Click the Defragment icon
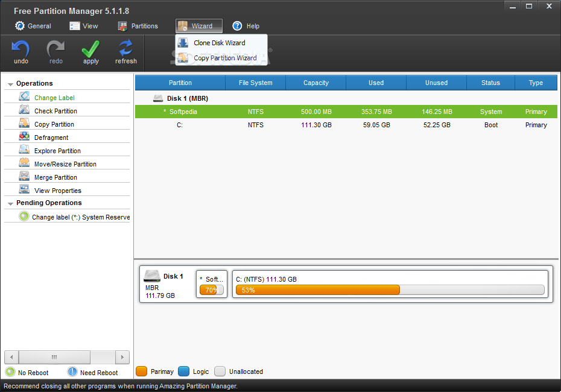This screenshot has width=561, height=392. pos(24,136)
